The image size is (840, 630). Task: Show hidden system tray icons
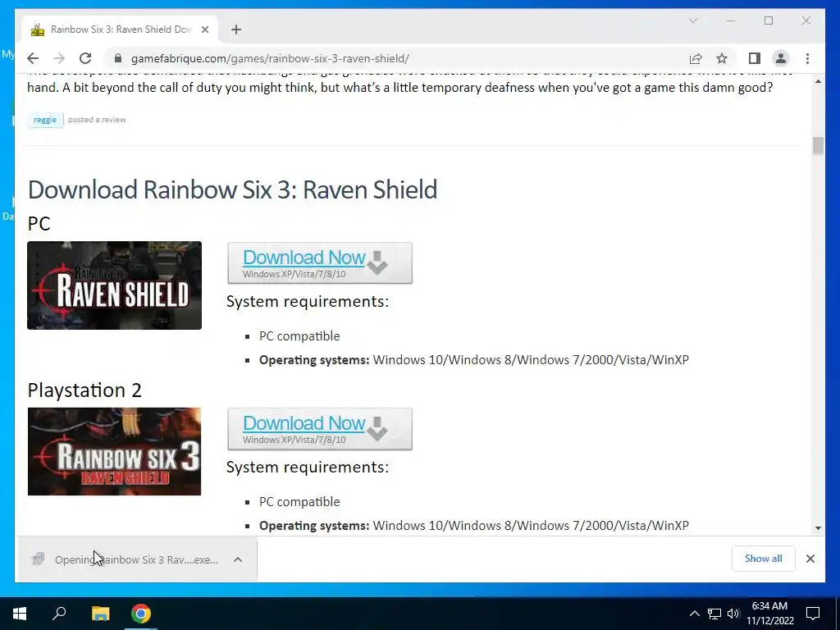point(694,614)
